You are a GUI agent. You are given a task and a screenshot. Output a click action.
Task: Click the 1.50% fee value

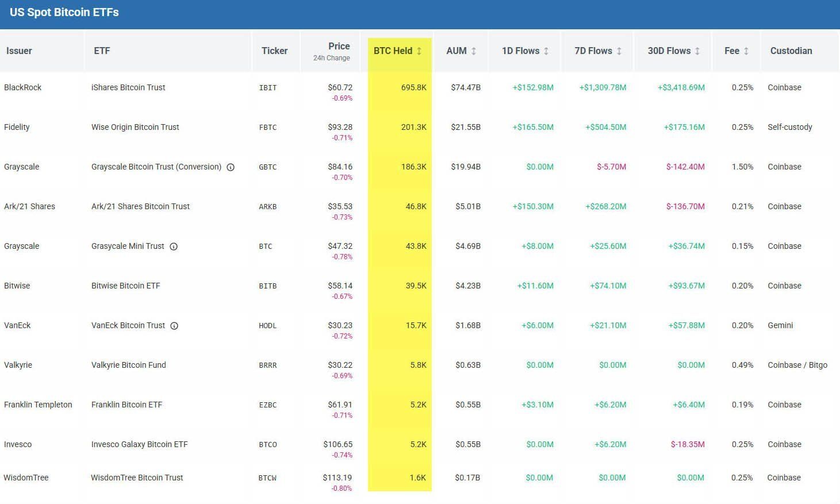point(742,167)
